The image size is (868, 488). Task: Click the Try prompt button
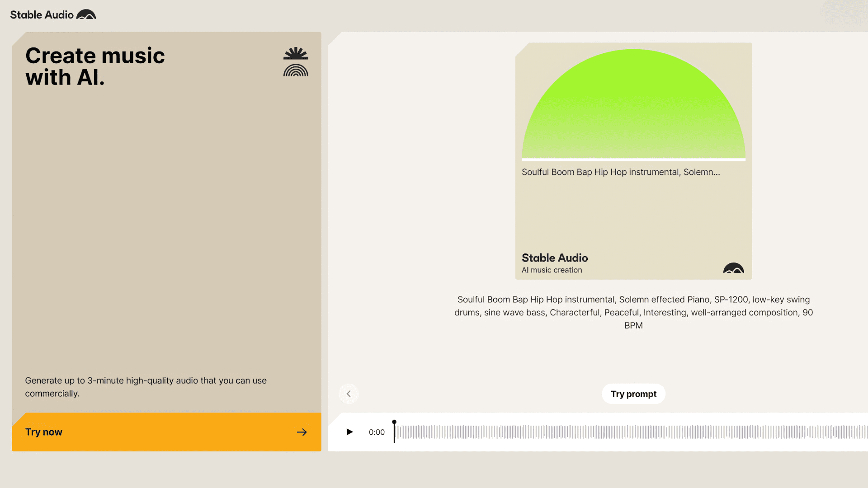click(633, 394)
